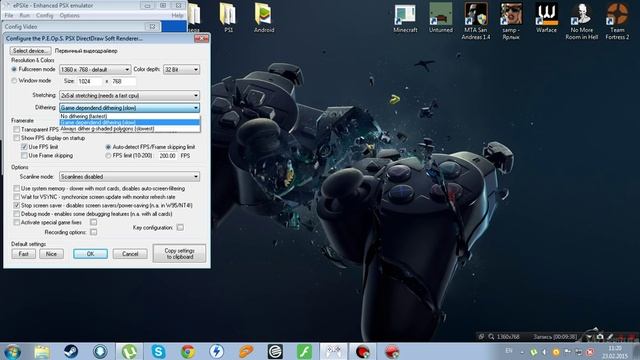Screen dimensions: 640x360
Task: Launch the Unturned desktop shortcut
Action: point(440,17)
